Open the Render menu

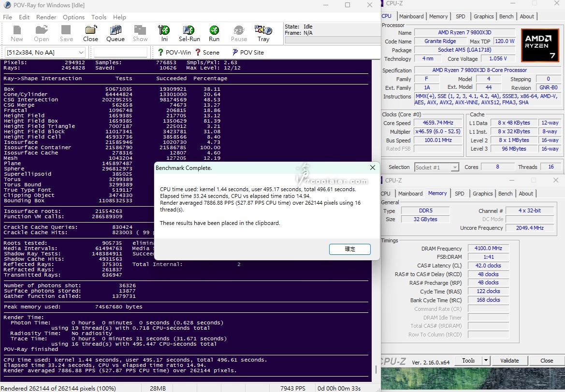coord(46,17)
